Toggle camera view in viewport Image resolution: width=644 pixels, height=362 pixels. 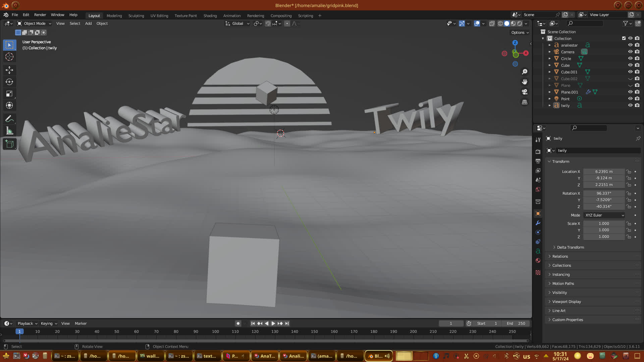tap(525, 92)
